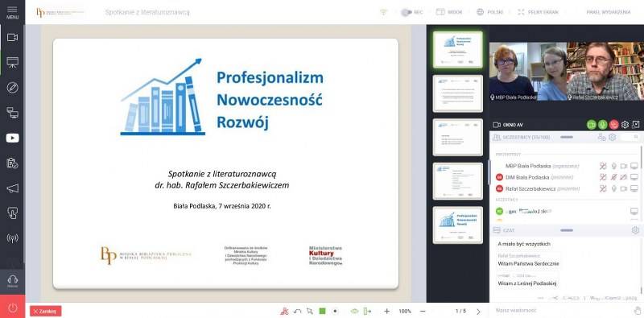The width and height of the screenshot is (644, 318).
Task: Select the green color swatch in toolbar
Action: click(x=323, y=311)
